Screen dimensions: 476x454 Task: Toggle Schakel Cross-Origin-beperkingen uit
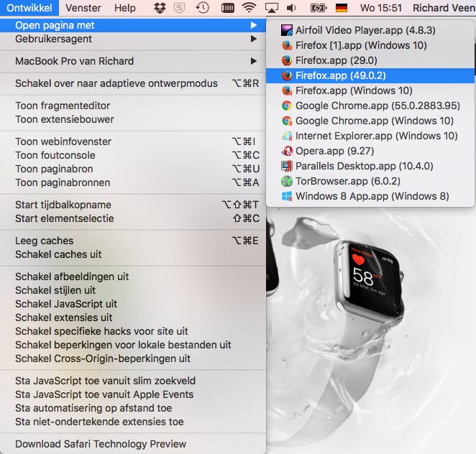pos(133,358)
